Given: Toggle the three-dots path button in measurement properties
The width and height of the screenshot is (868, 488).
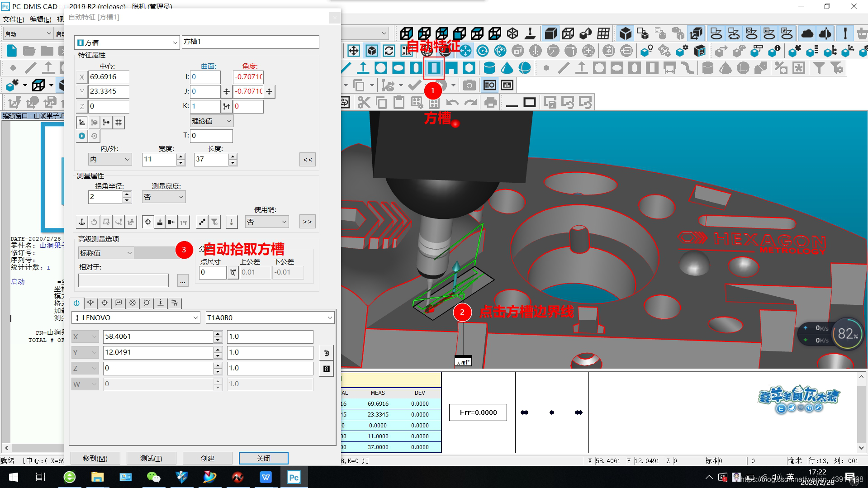Looking at the screenshot, I should tap(202, 222).
